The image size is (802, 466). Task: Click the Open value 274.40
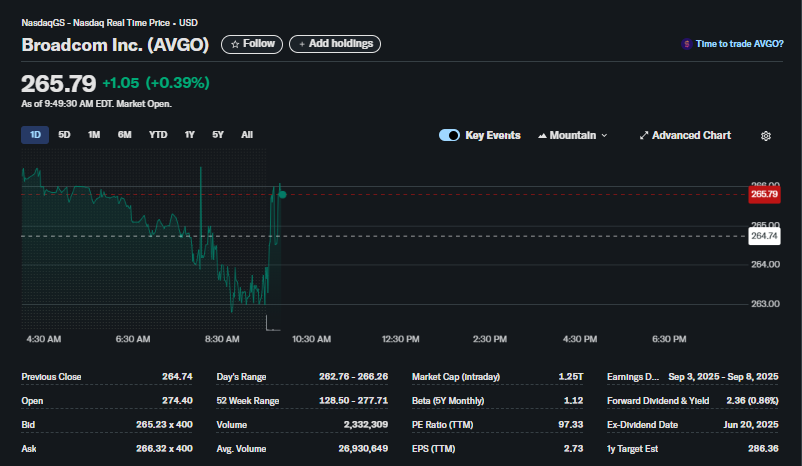177,401
